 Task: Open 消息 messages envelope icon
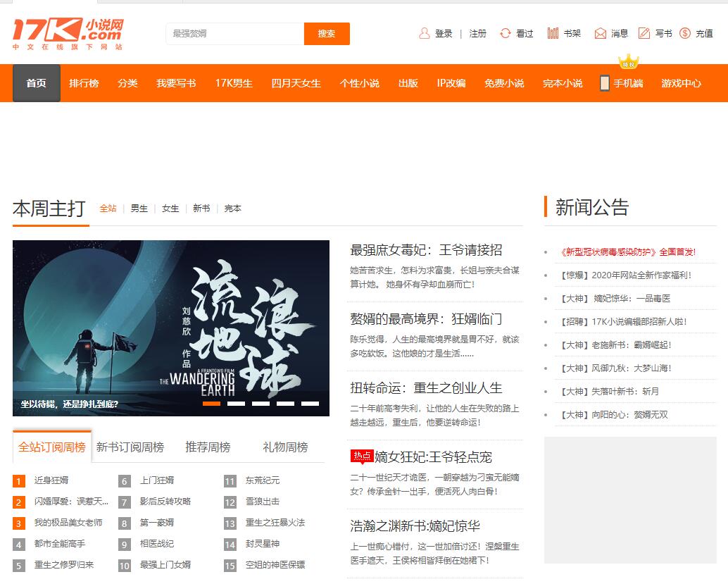point(601,33)
